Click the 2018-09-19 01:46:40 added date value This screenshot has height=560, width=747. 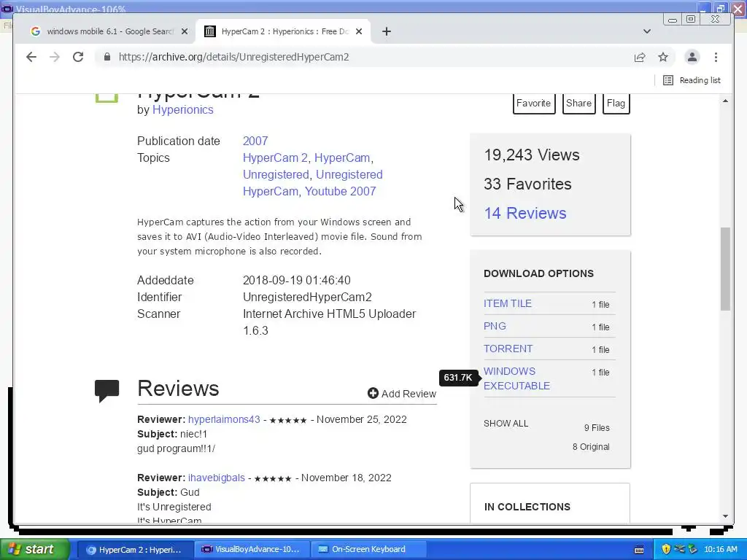coord(297,281)
